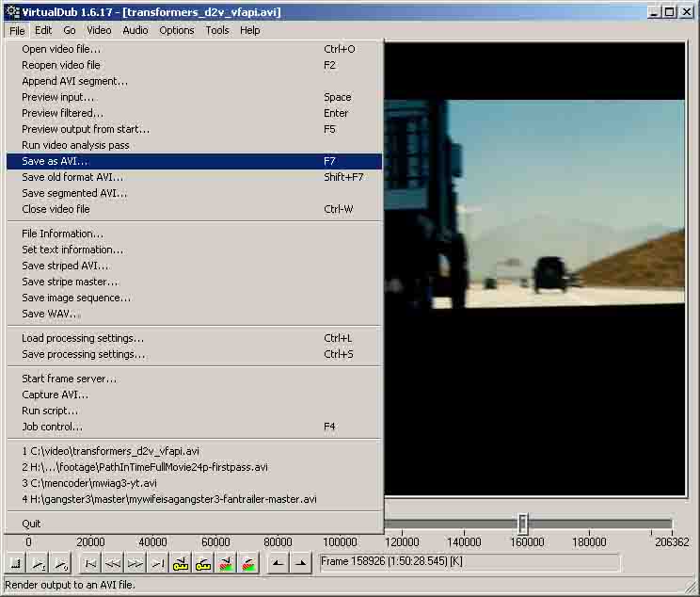Open recent mywifeisagangster3-fantrailer-master.avi
Viewport: 700px width, 597px height.
pyautogui.click(x=194, y=499)
